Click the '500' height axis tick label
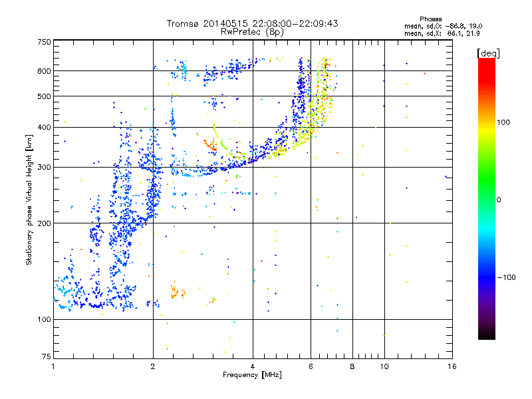The image size is (532, 399). (x=44, y=96)
